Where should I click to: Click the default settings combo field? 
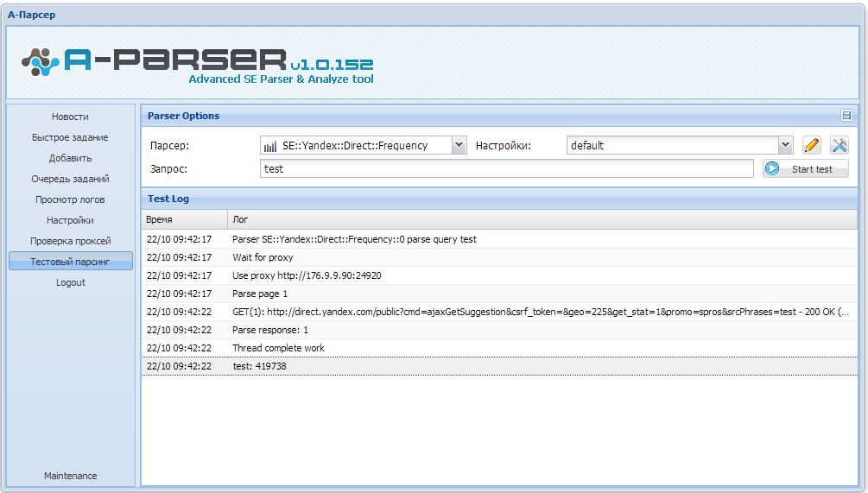pos(673,146)
